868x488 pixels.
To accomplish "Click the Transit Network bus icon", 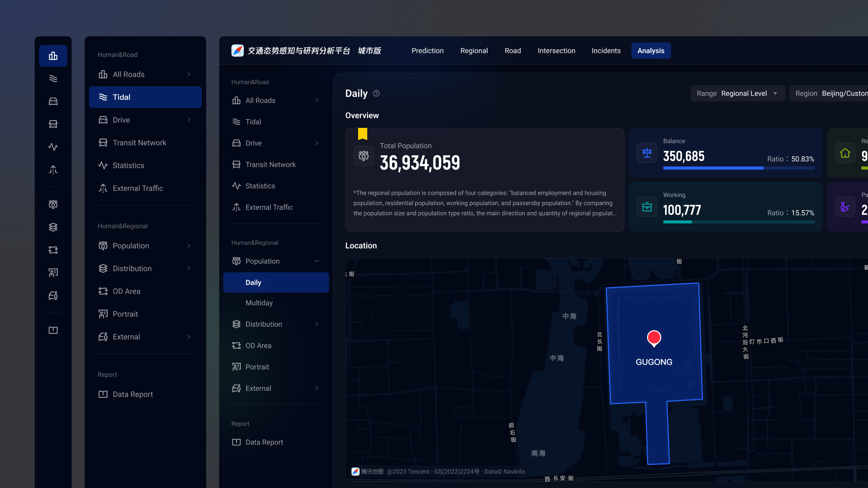I will [53, 124].
